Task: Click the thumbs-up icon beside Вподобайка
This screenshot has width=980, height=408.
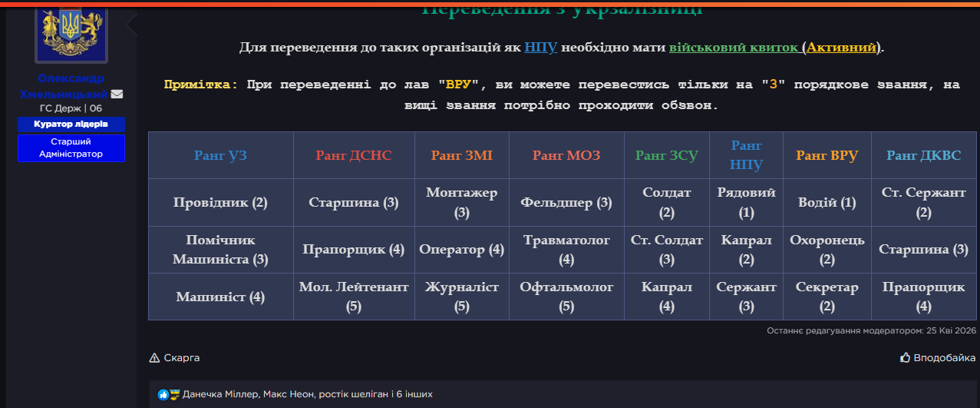Action: pos(906,358)
